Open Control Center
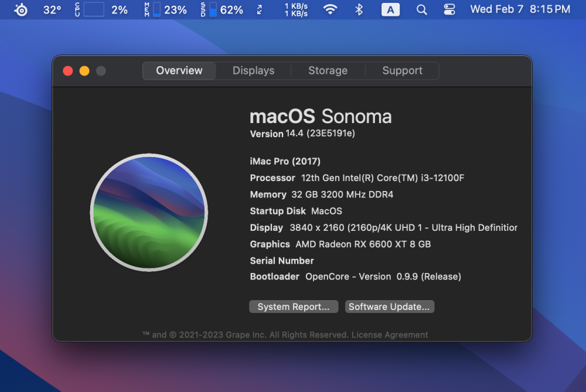The image size is (586, 392). (449, 10)
